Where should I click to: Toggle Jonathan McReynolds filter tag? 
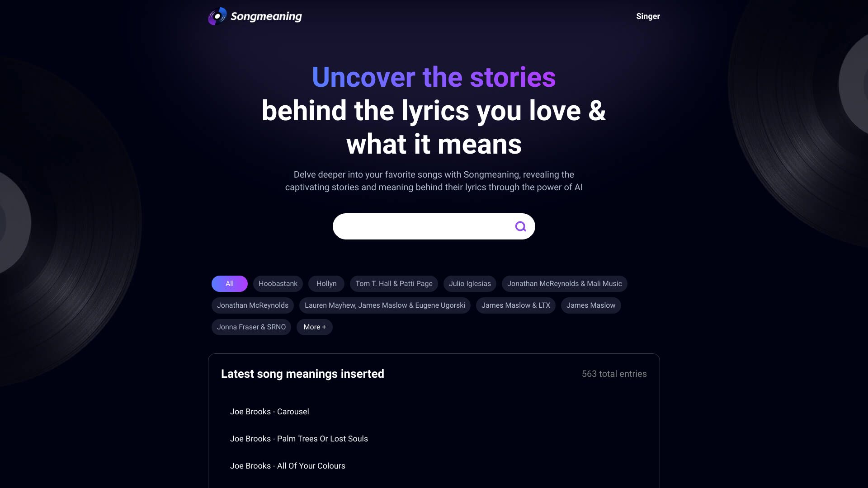(253, 305)
